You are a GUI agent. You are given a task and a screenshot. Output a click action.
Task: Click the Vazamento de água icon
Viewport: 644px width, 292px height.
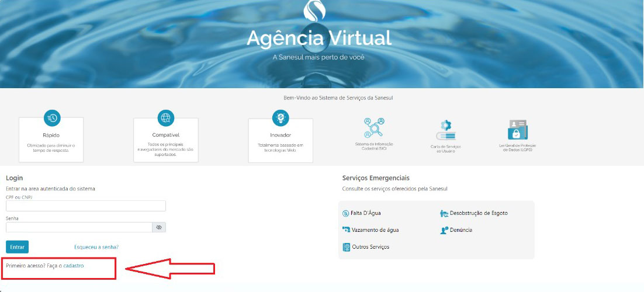(346, 230)
